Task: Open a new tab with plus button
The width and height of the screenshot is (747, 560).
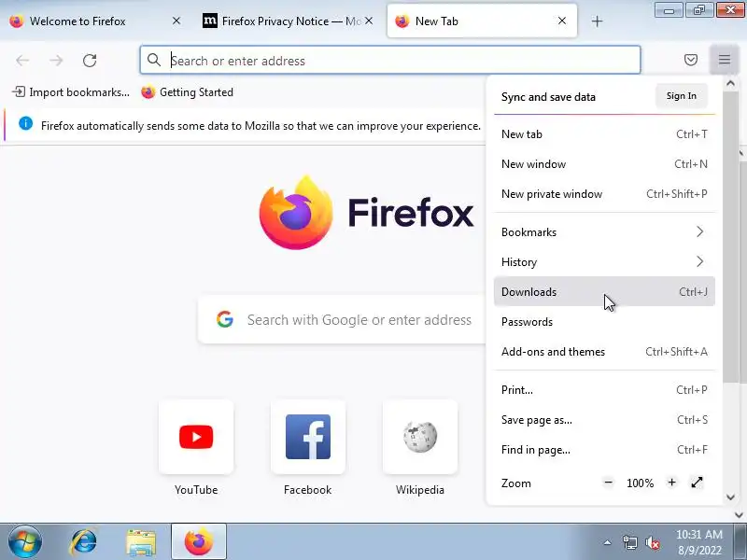Action: tap(597, 21)
